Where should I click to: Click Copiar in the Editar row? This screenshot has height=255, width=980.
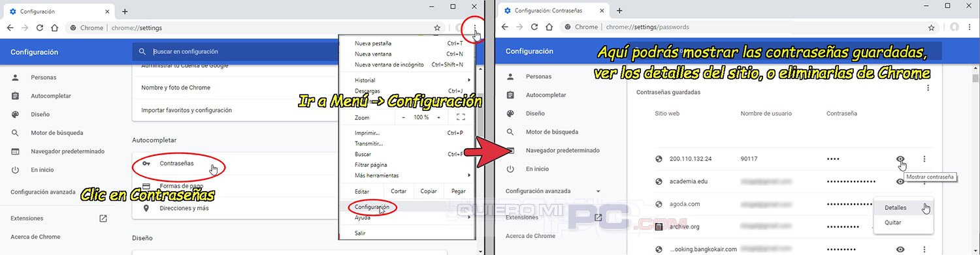[x=429, y=192]
